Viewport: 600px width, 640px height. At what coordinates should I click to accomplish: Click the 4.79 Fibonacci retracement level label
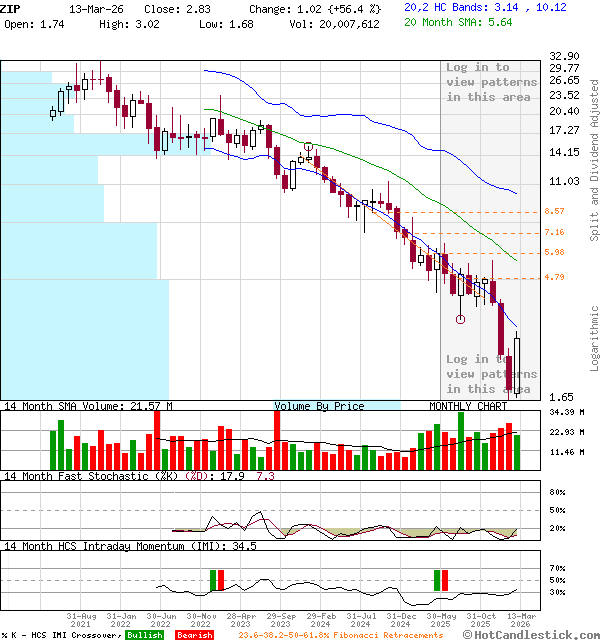coord(555,277)
